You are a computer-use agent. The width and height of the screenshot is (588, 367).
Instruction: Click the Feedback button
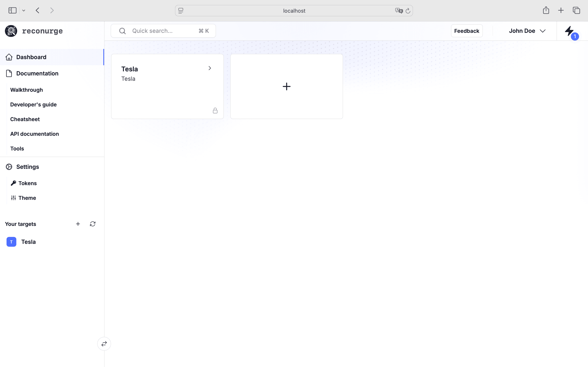(x=467, y=31)
